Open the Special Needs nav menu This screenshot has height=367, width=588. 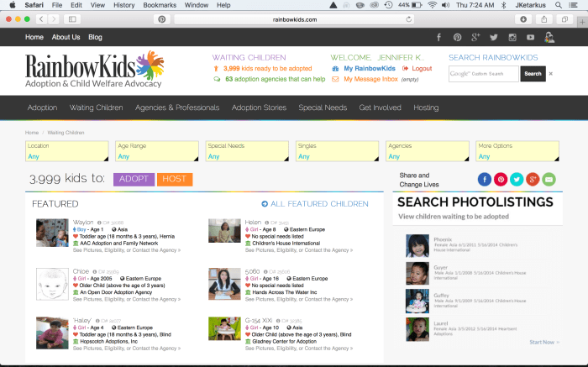coord(323,107)
